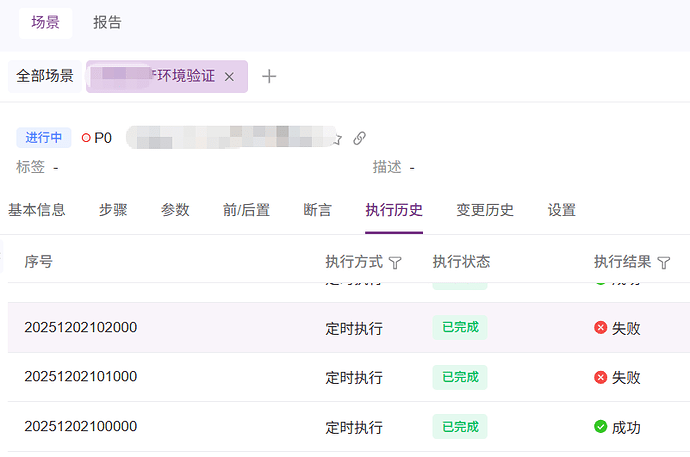Click the P0 priority indicator

pos(97,138)
